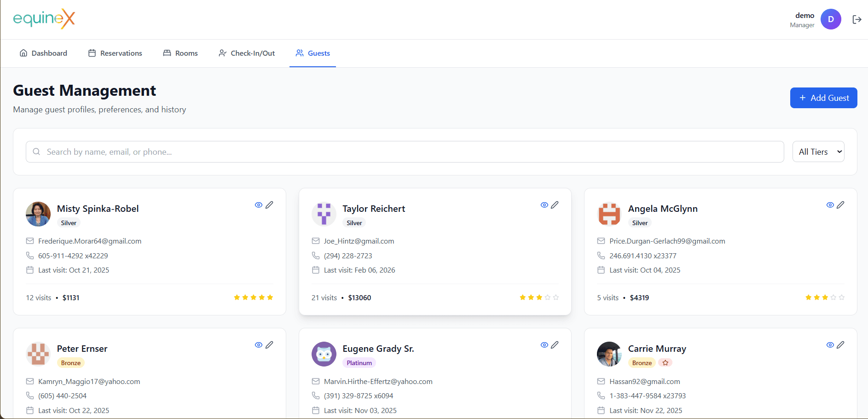Edit Carrie Murray with pencil icon
This screenshot has width=868, height=419.
tap(840, 345)
